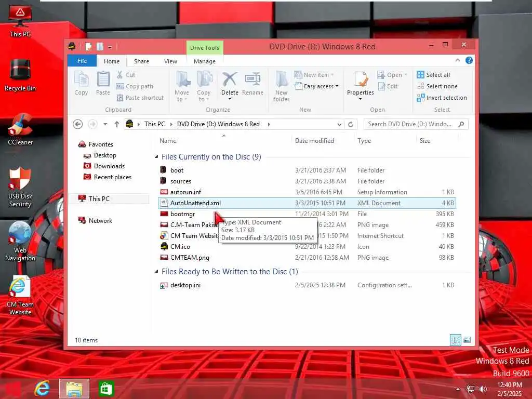
Task: Open USB Disk Security desktop shortcut
Action: (20, 187)
